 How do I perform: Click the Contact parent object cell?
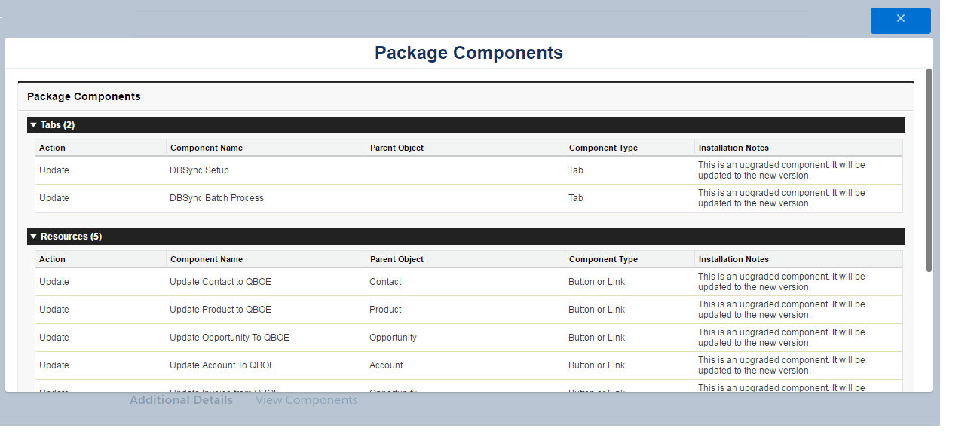tap(385, 282)
